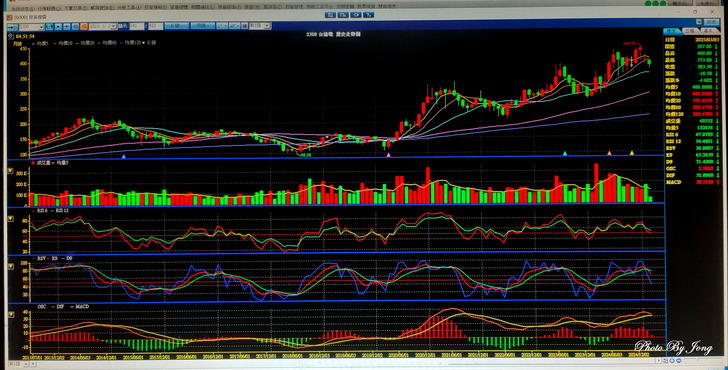Screen dimensions: 728x370
Task: Click the second blue icon in title center
Action: (343, 15)
